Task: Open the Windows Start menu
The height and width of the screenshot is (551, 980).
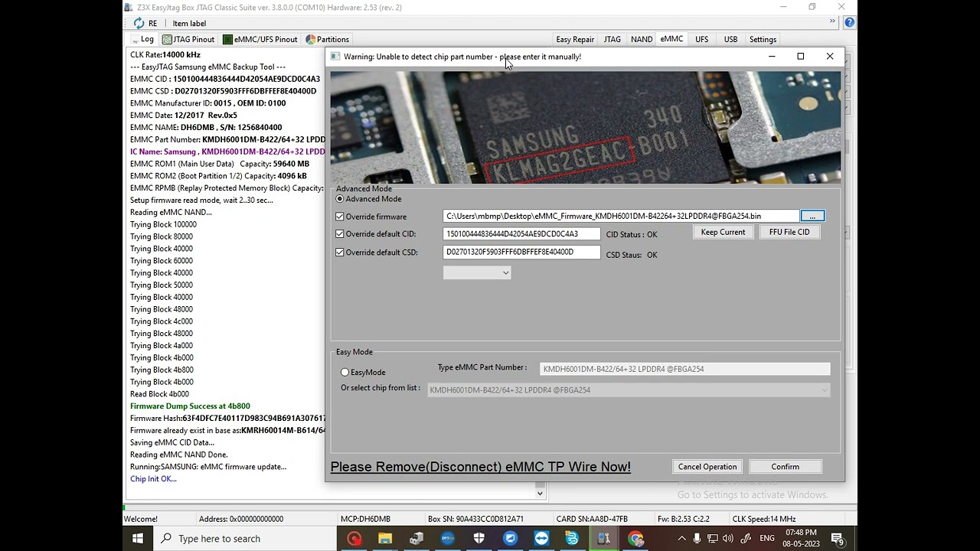Action: (x=138, y=539)
